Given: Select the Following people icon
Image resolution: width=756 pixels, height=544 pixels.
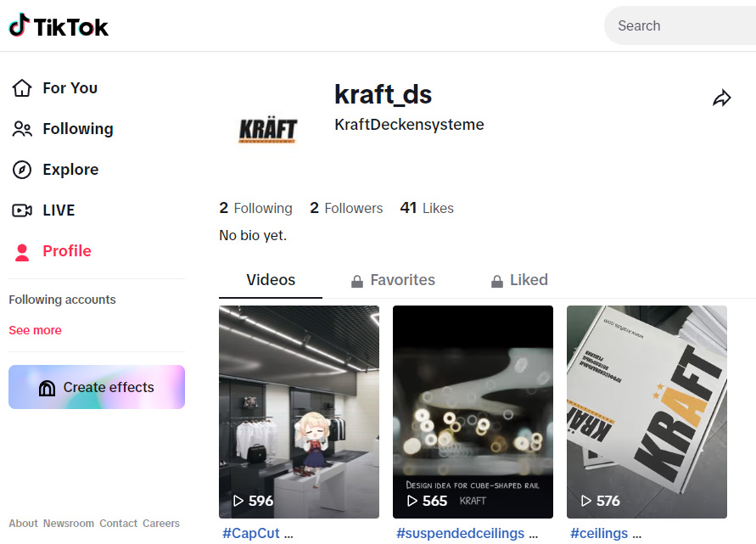Looking at the screenshot, I should [22, 129].
